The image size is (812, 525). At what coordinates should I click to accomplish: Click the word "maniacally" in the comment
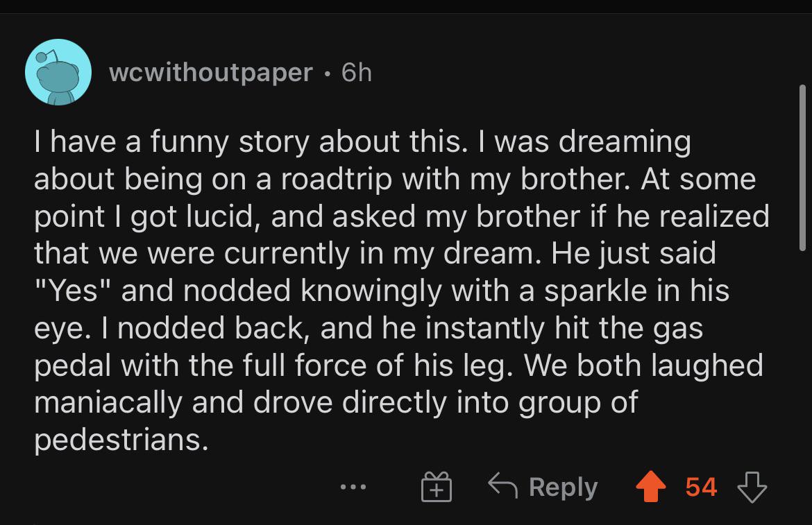[x=108, y=402]
